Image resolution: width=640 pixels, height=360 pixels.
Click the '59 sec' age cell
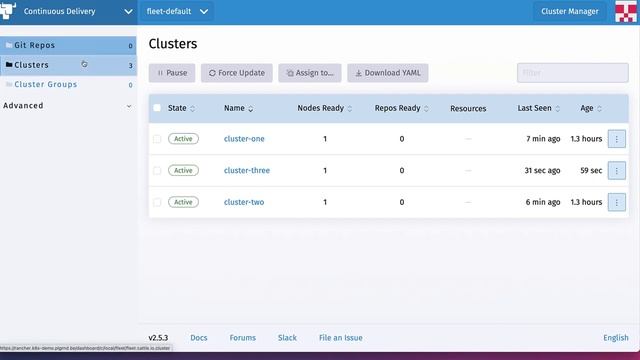coord(591,171)
